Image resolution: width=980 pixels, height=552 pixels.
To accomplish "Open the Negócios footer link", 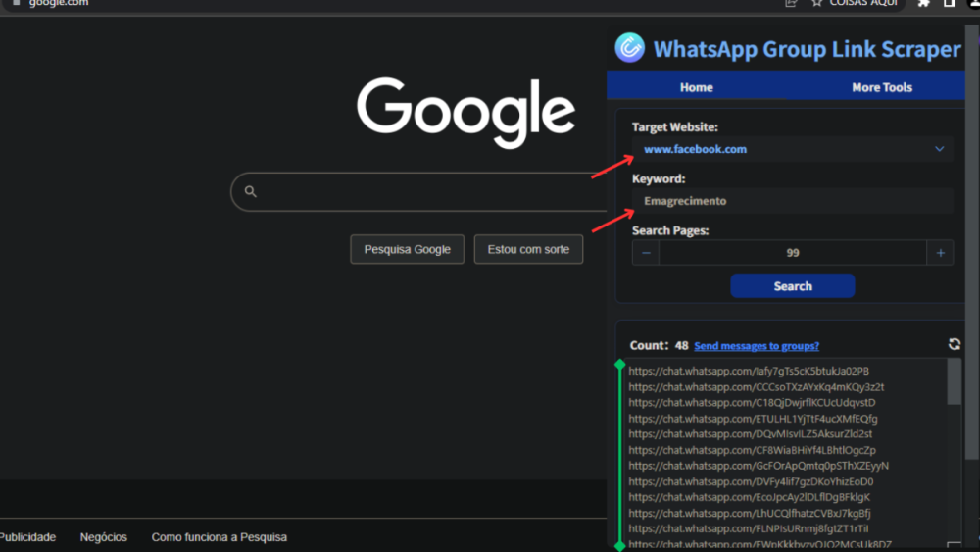I will coord(103,537).
